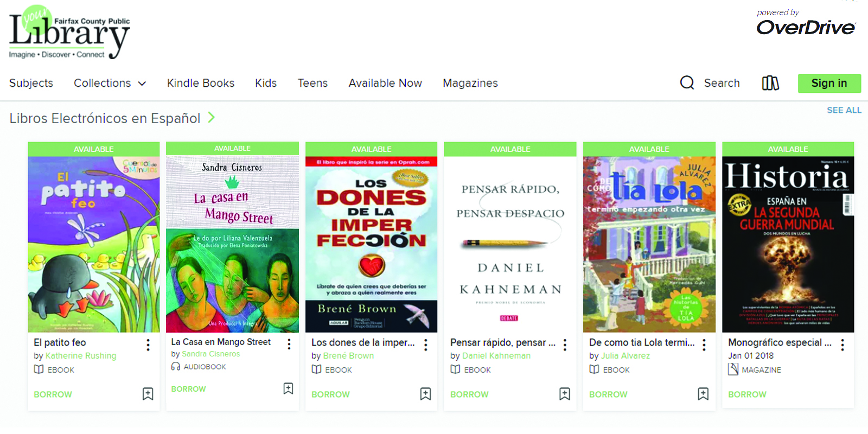The width and height of the screenshot is (868, 434).
Task: Open author Brené Brown
Action: (348, 356)
